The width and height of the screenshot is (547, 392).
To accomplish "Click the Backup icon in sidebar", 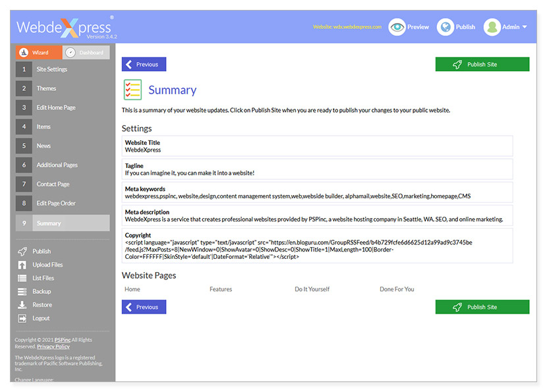I will tap(22, 292).
